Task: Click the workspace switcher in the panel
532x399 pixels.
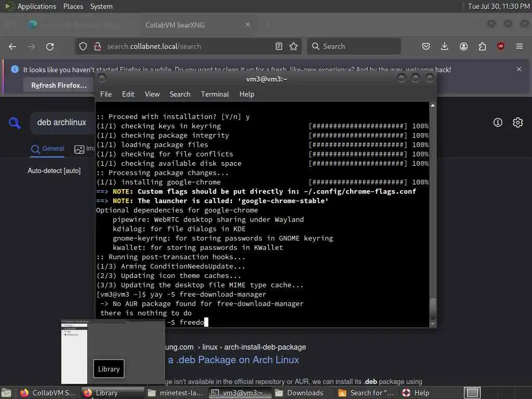Action: pyautogui.click(x=472, y=393)
